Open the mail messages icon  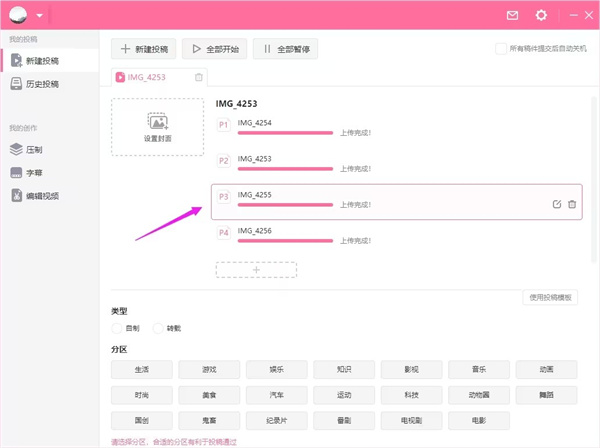point(513,15)
